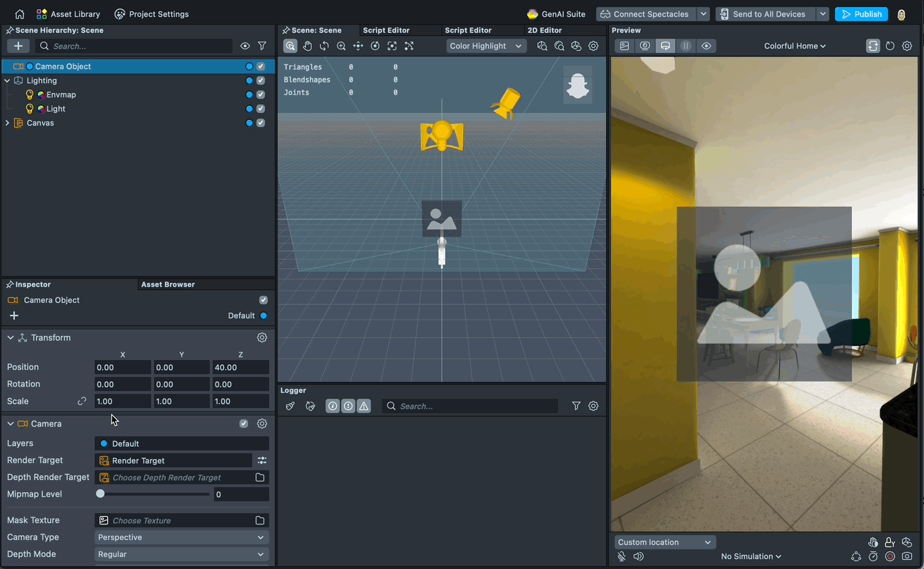Open the Colorful Home environment dropdown

click(795, 45)
